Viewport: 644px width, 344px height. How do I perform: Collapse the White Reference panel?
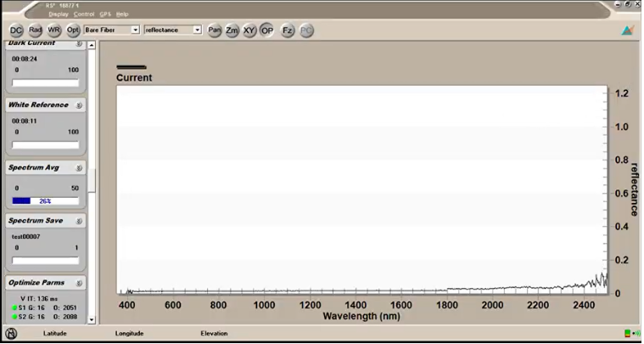(79, 105)
